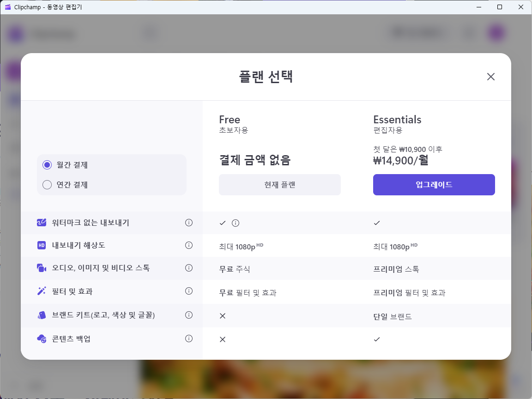Click the magic wand filters and effects icon
The image size is (532, 399).
point(42,291)
